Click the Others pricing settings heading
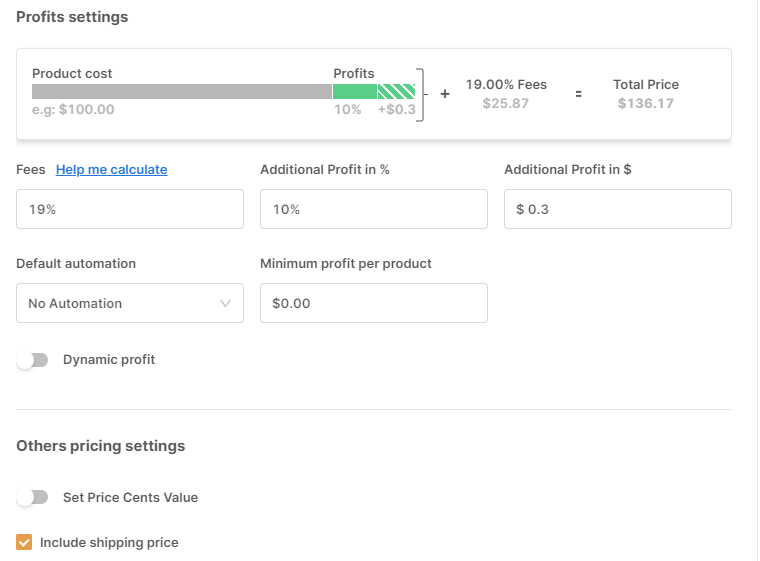 (x=100, y=446)
